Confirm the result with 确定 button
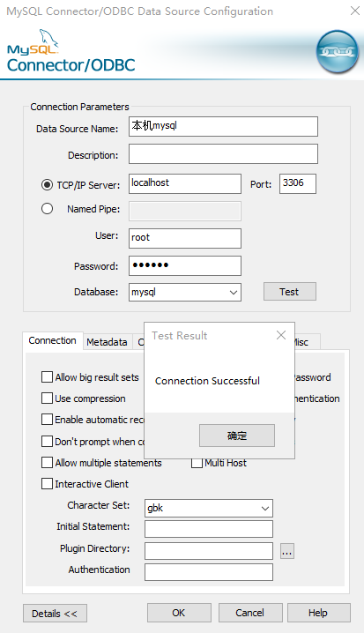 (237, 436)
